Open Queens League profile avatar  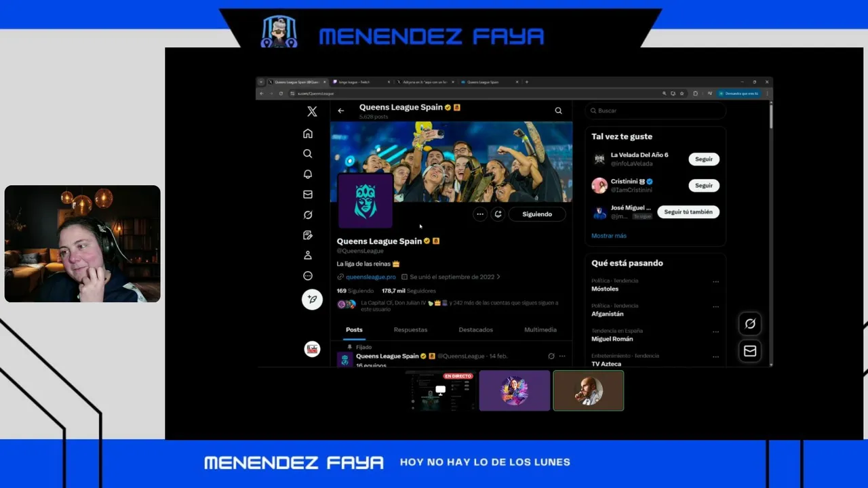366,201
